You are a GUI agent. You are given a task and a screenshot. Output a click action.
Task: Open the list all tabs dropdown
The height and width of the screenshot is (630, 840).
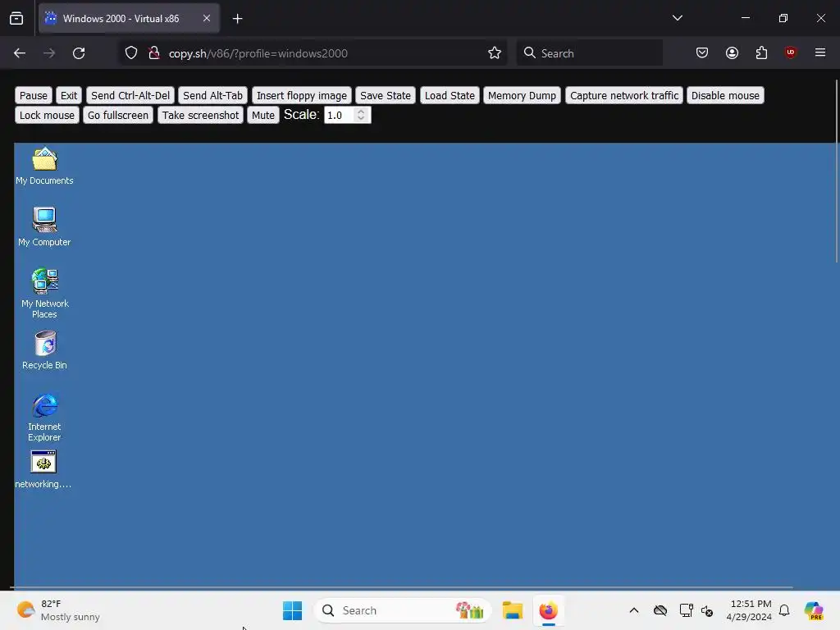[x=677, y=18]
